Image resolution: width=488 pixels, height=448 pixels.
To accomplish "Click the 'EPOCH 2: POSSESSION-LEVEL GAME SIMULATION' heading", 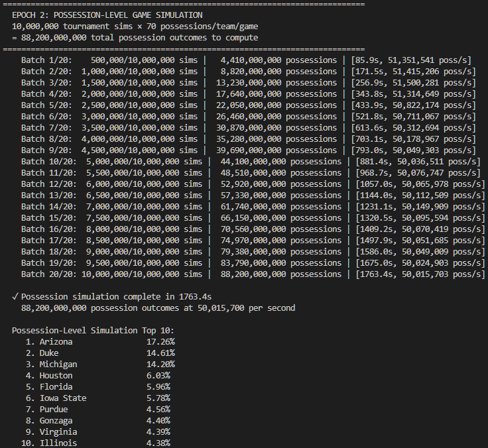I will point(107,15).
